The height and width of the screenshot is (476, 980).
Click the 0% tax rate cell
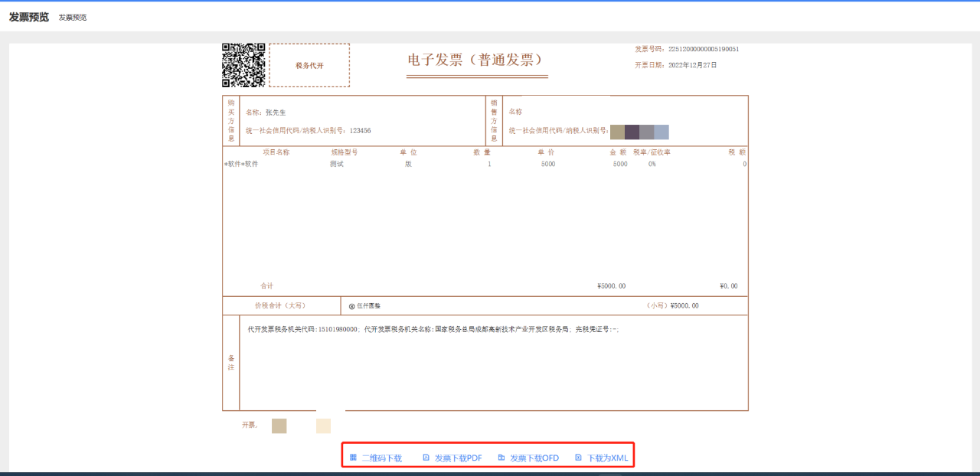tap(652, 164)
